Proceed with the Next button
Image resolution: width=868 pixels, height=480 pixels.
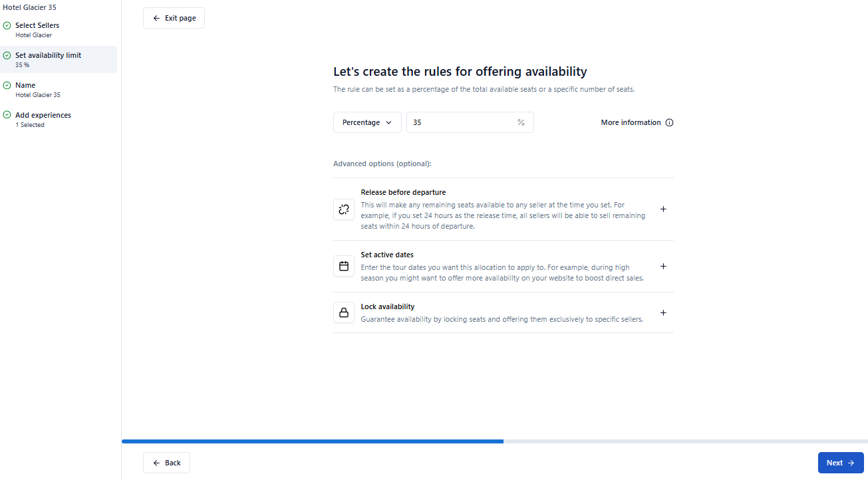point(840,463)
